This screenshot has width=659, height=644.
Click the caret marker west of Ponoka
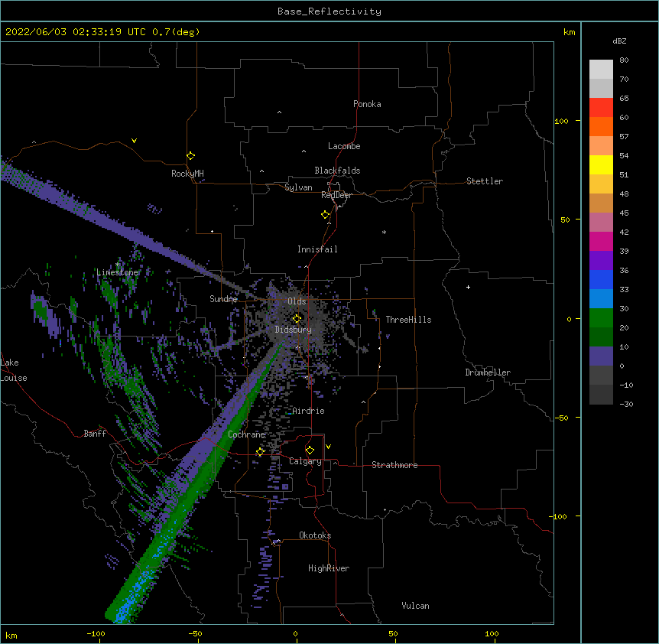coord(280,112)
